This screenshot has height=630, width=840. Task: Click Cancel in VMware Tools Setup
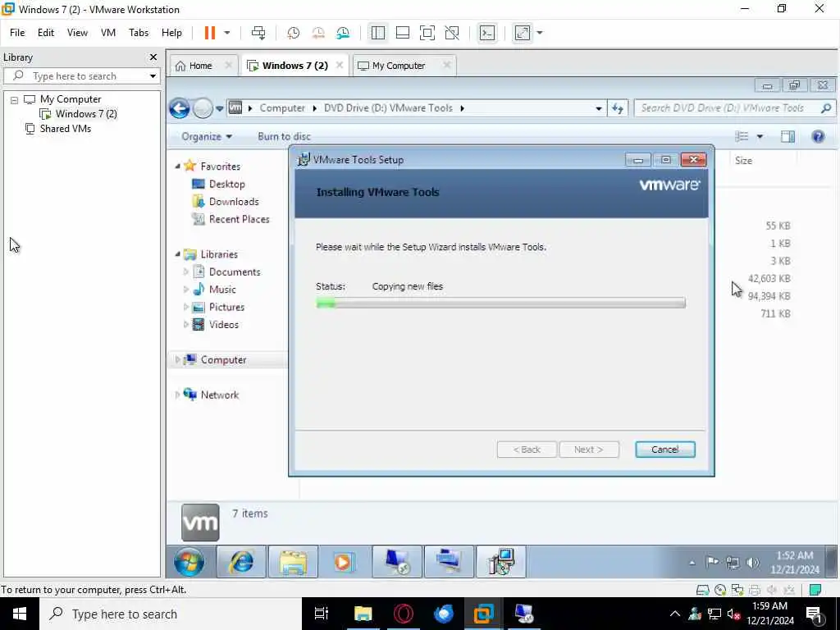pos(664,450)
